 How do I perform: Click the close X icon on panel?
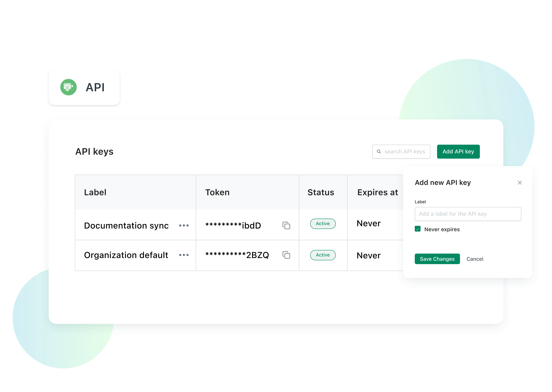click(520, 182)
